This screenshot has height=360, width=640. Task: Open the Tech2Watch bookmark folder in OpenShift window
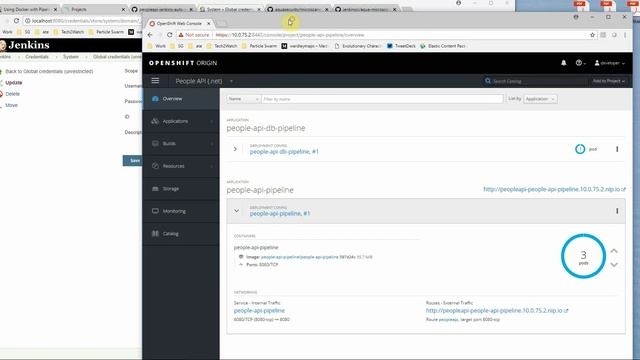point(222,46)
